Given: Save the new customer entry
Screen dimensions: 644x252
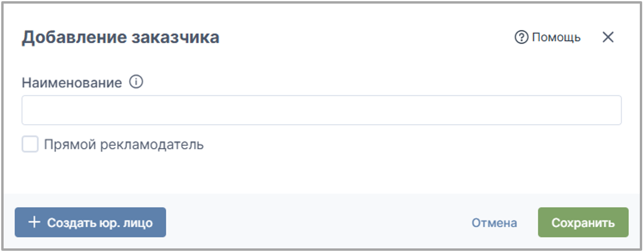Looking at the screenshot, I should pos(583,223).
